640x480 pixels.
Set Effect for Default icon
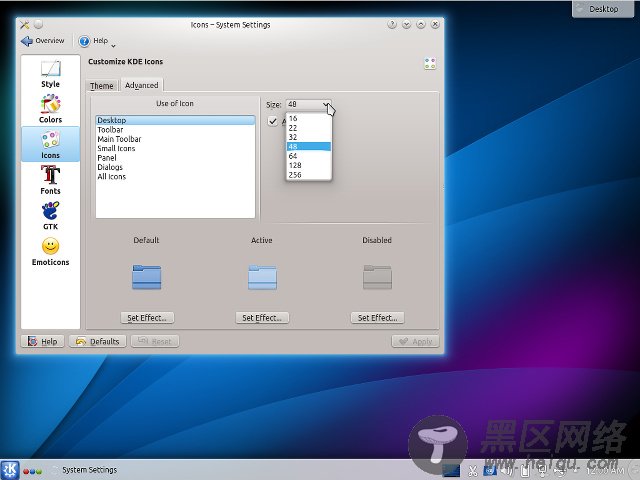point(147,318)
